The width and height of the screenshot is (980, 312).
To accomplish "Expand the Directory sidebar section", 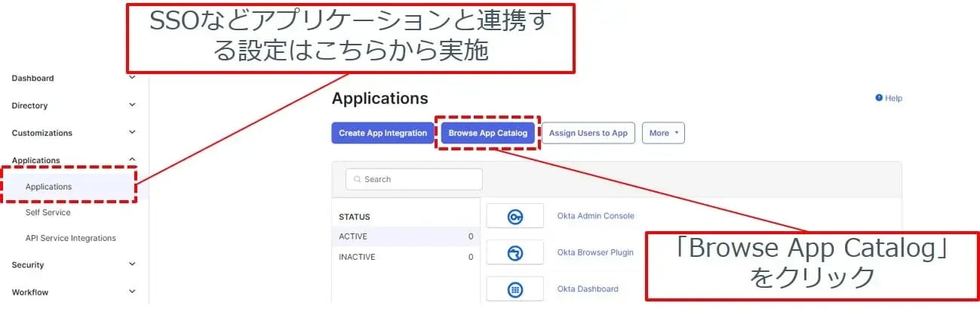I will (x=132, y=105).
